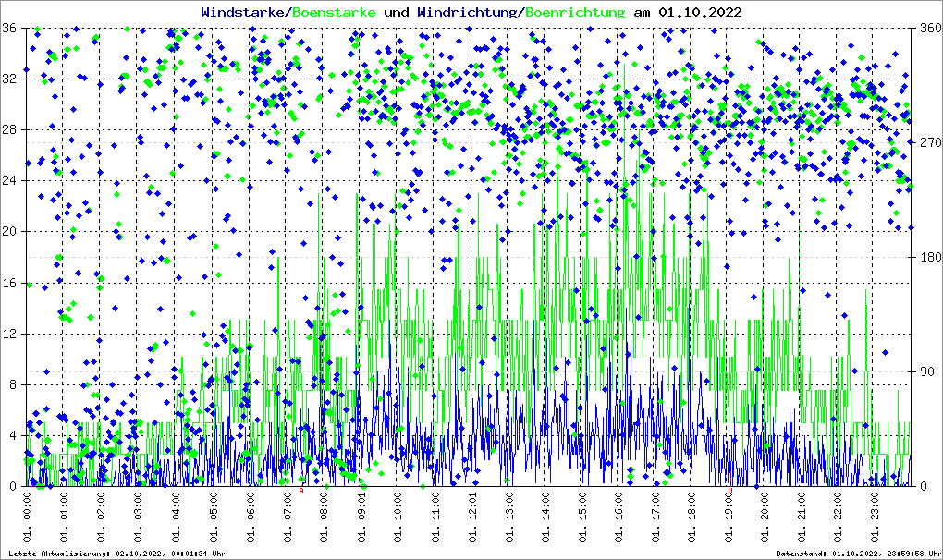This screenshot has height=560, width=943.
Task: Click the time label 01. 12:01
Action: tap(472, 517)
